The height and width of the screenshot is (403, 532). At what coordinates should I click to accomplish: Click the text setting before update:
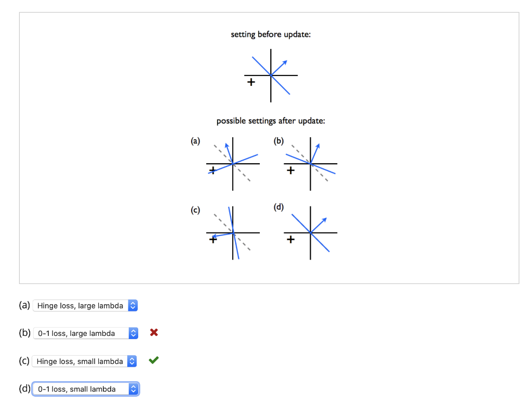271,34
